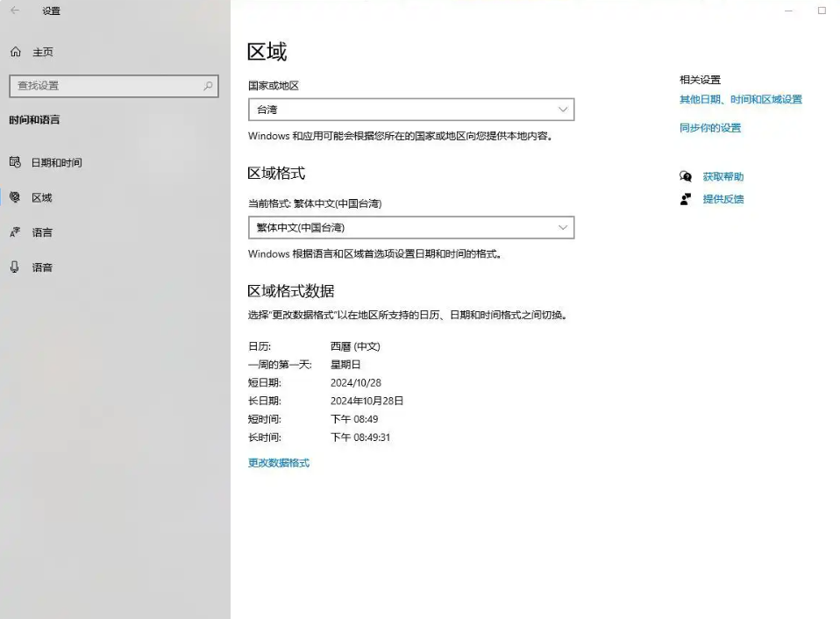840x619 pixels.
Task: Open 语音 settings page
Action: 42,267
